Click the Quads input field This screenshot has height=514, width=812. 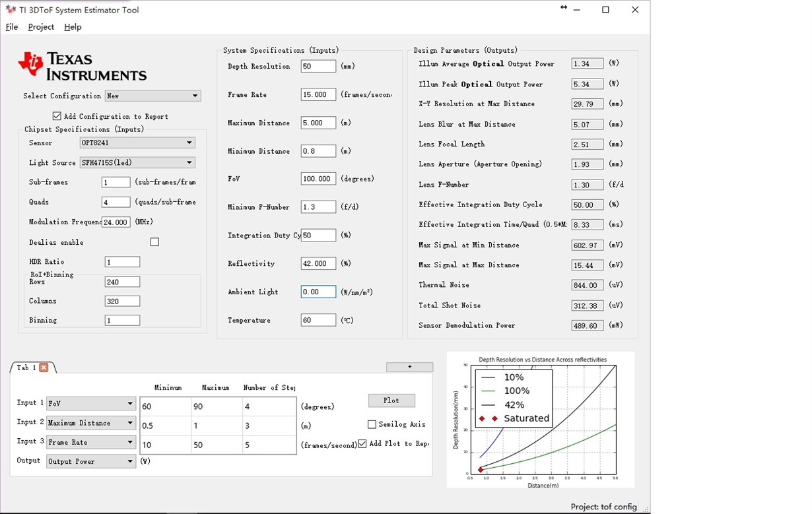tap(116, 202)
